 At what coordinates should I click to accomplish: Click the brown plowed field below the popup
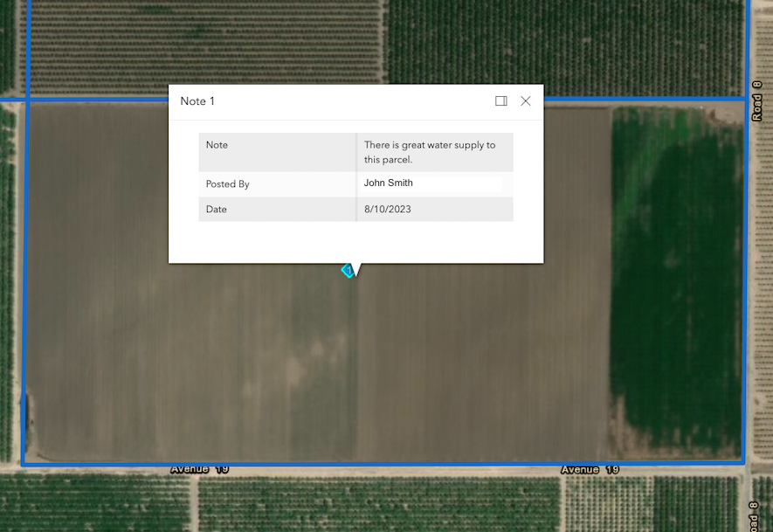349,367
